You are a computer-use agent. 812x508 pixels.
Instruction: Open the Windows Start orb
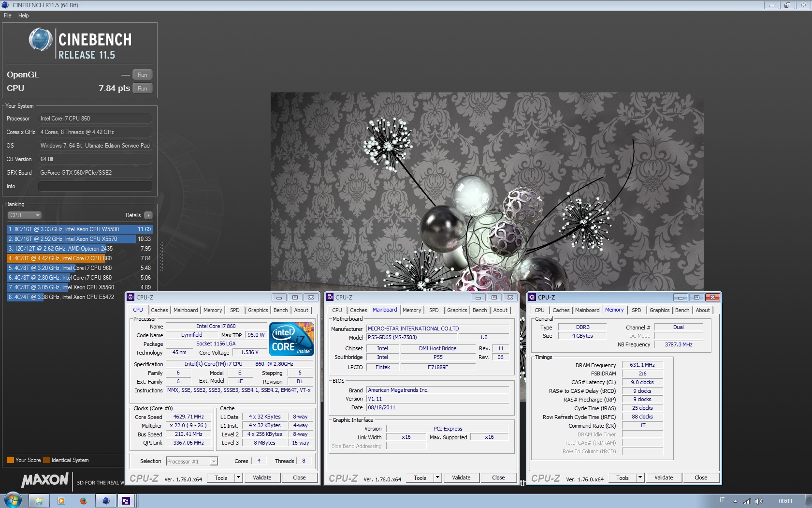coord(13,500)
